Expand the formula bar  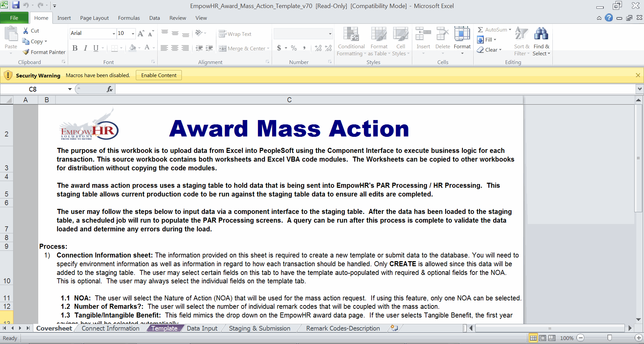640,89
